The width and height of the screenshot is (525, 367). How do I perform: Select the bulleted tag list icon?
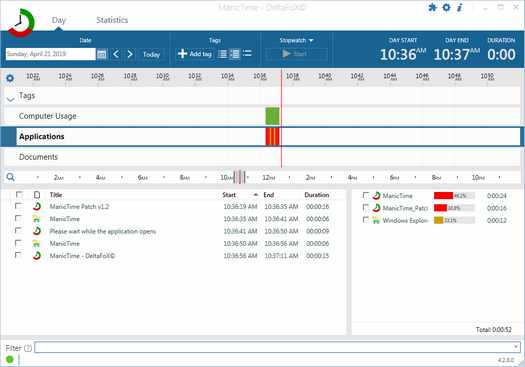coord(247,54)
